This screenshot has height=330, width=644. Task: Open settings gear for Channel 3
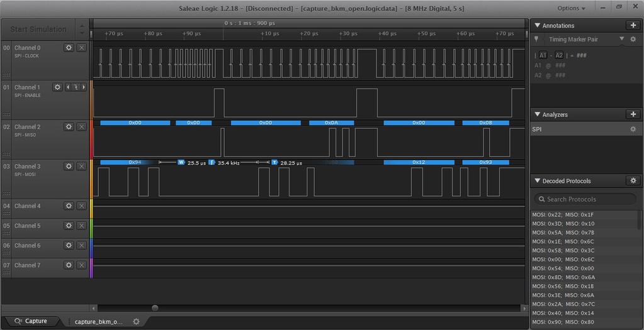click(69, 166)
